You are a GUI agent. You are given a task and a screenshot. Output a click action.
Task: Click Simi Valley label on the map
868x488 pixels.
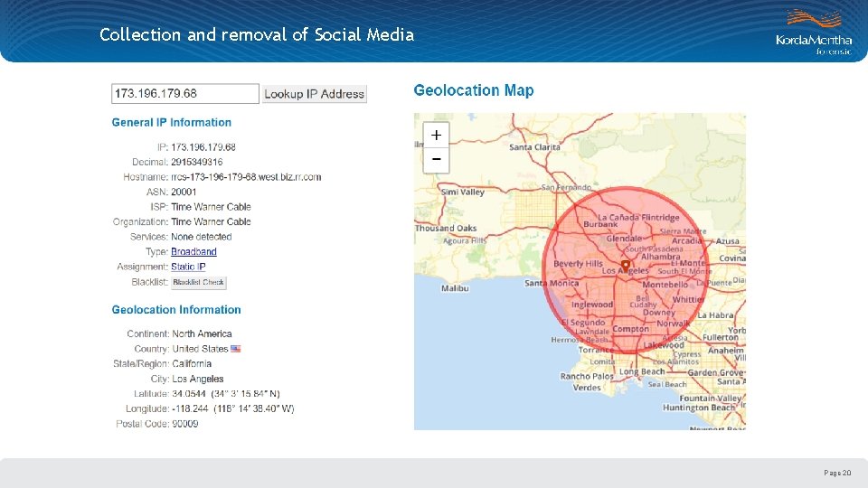[x=463, y=192]
